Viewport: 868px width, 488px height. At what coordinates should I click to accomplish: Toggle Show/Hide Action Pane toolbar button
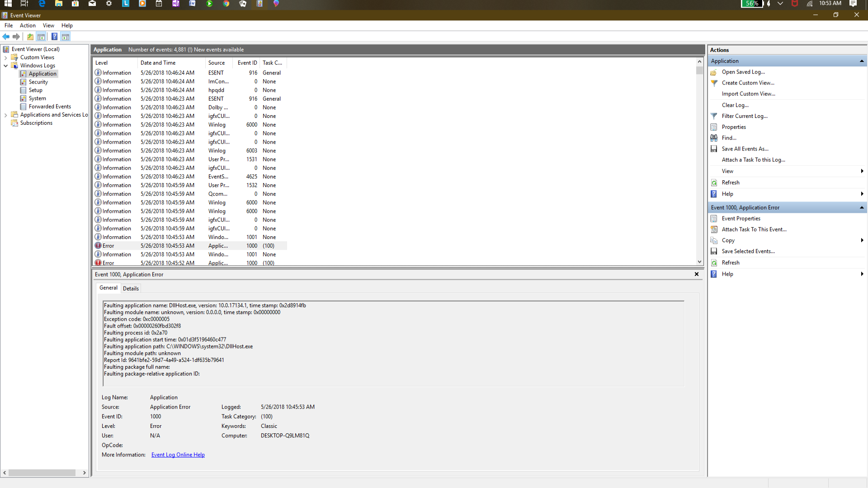pos(66,37)
